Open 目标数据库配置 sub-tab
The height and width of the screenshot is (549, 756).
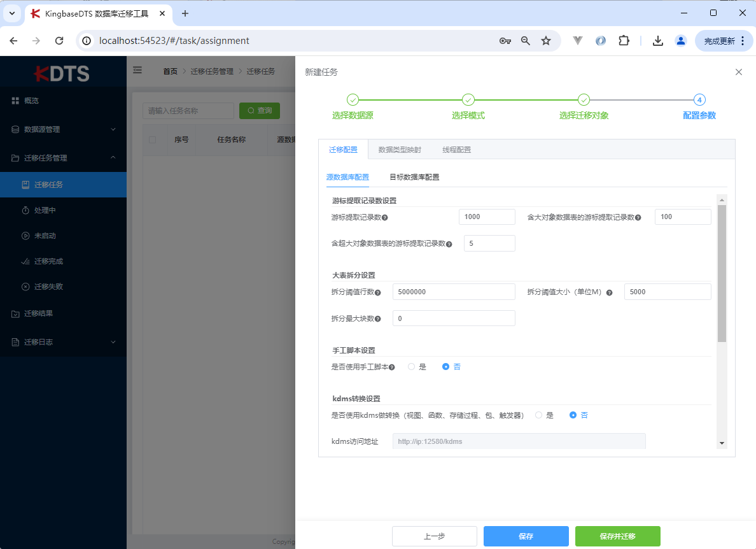pyautogui.click(x=414, y=177)
